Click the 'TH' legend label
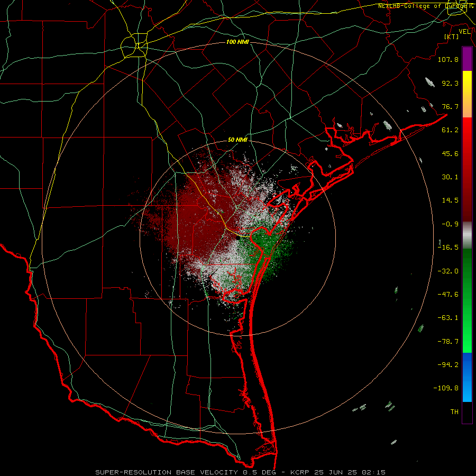This screenshot has width=476, height=476. [x=454, y=412]
